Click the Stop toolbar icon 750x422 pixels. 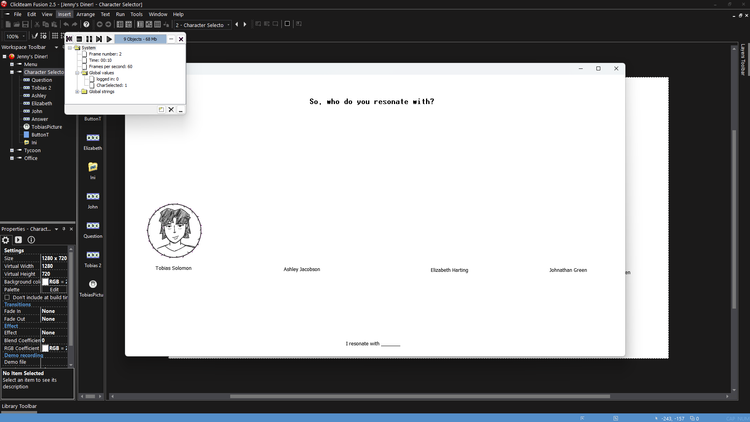(287, 24)
